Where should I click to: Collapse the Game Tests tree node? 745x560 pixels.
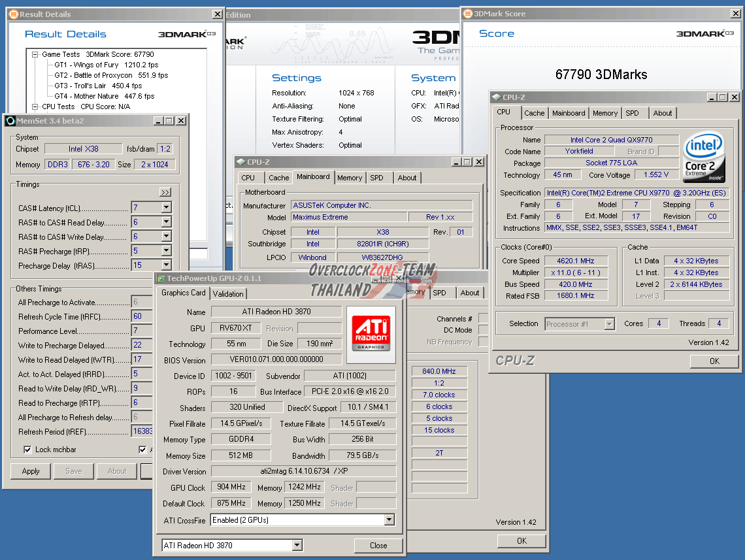pos(35,55)
